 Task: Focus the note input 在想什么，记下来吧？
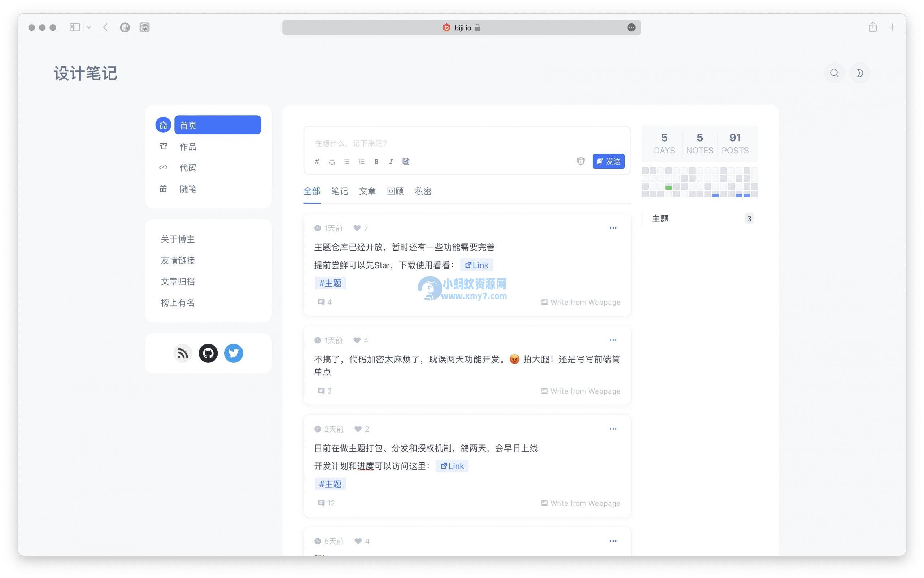467,143
